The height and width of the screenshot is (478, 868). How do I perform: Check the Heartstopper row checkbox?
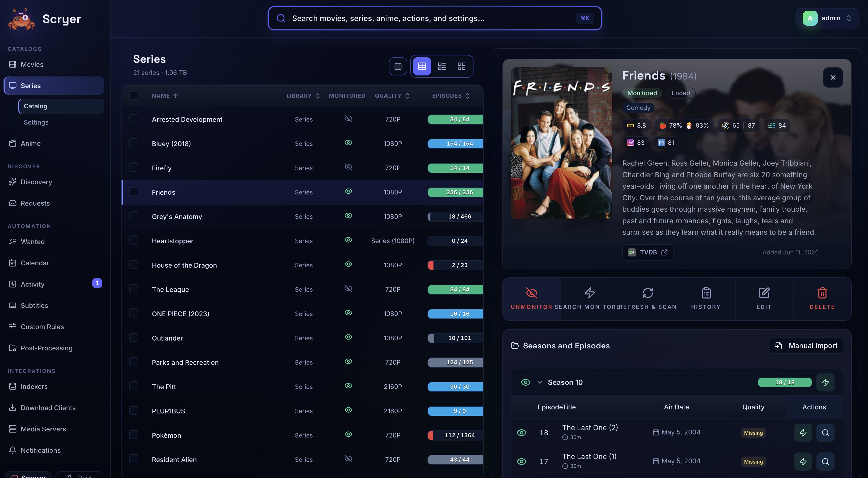click(x=134, y=240)
